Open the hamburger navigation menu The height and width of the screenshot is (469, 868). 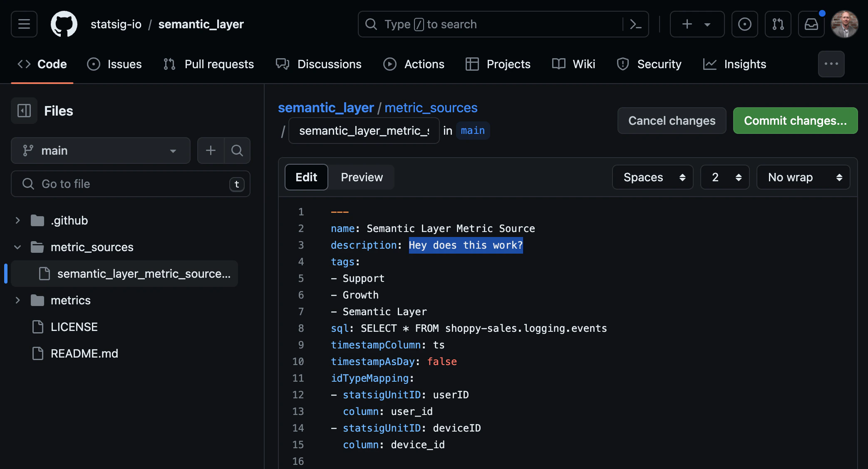[24, 24]
